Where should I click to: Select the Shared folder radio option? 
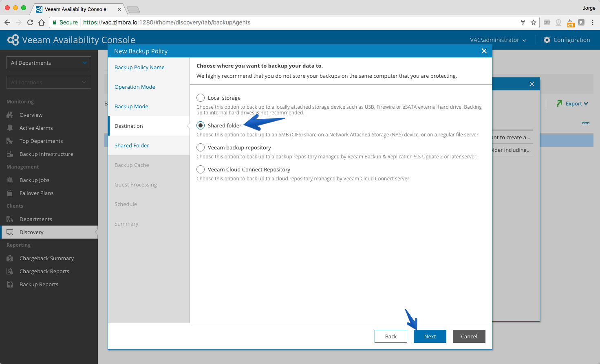coord(201,125)
